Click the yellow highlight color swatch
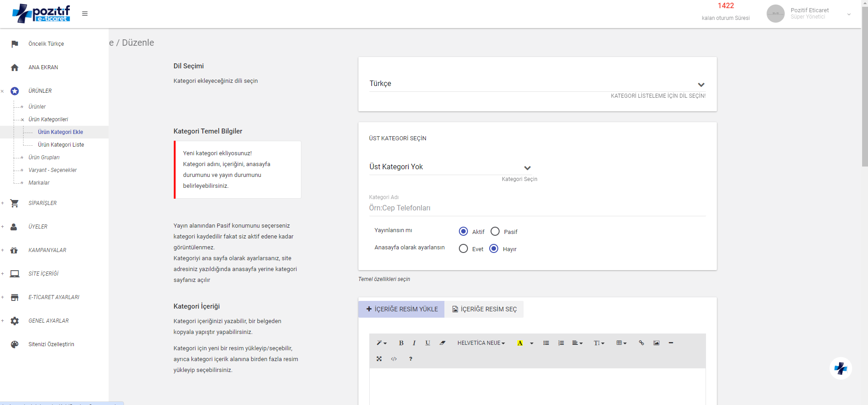Screen dimensions: 868x405 pos(520,343)
